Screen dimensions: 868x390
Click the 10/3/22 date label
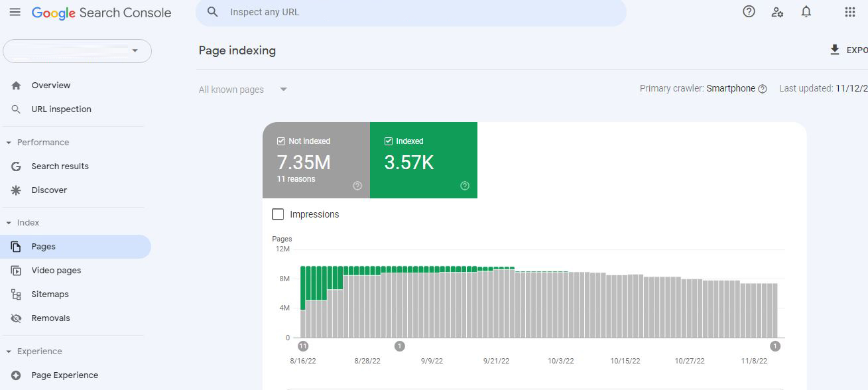[561, 361]
